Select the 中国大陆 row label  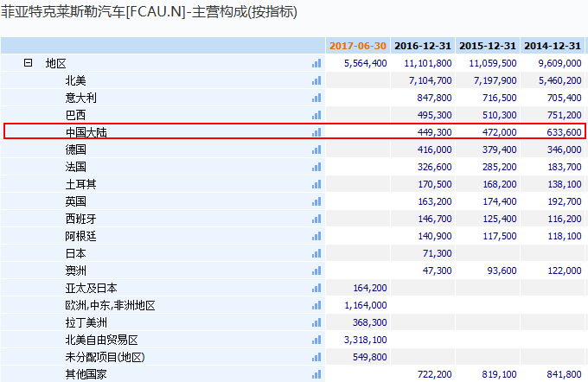(86, 132)
